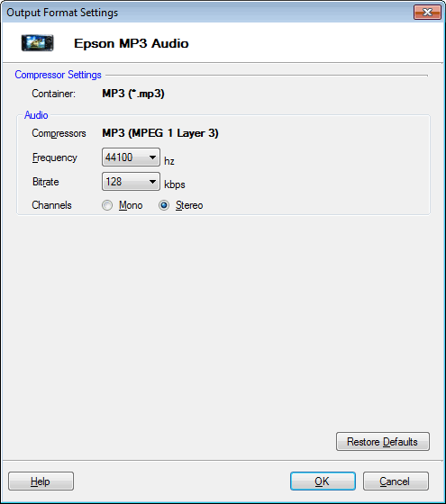Click the Audio group label

pos(36,115)
